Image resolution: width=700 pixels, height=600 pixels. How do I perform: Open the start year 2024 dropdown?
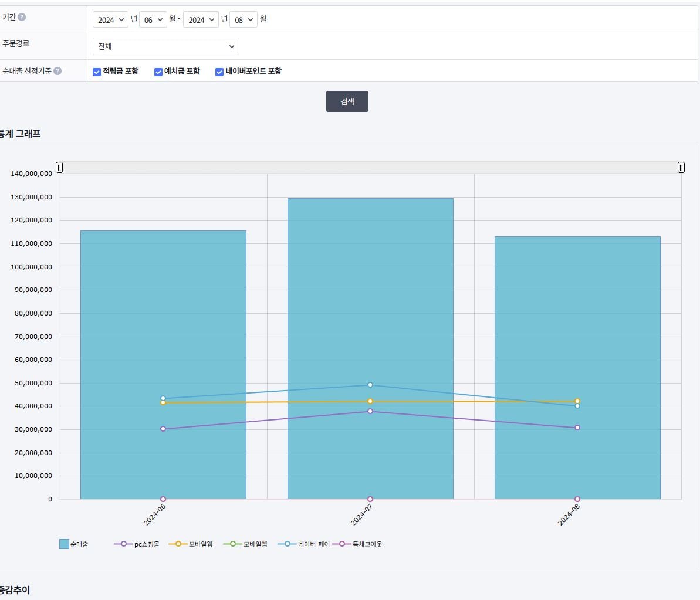pyautogui.click(x=110, y=19)
